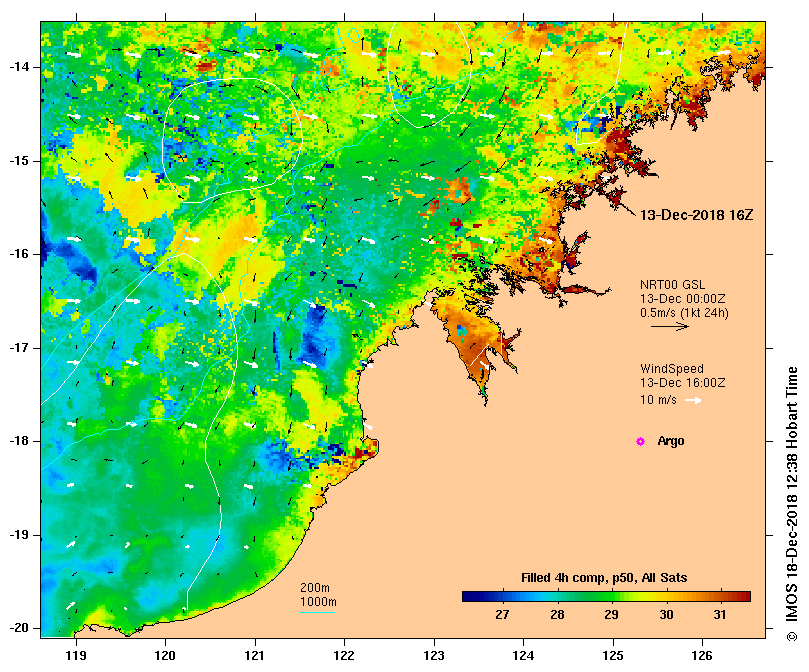Viewport: 809px width, 672px height.
Task: Click the 200m depth label
Action: pyautogui.click(x=315, y=588)
